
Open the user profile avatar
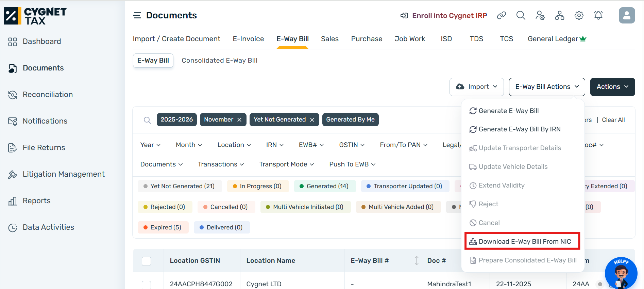pyautogui.click(x=626, y=15)
